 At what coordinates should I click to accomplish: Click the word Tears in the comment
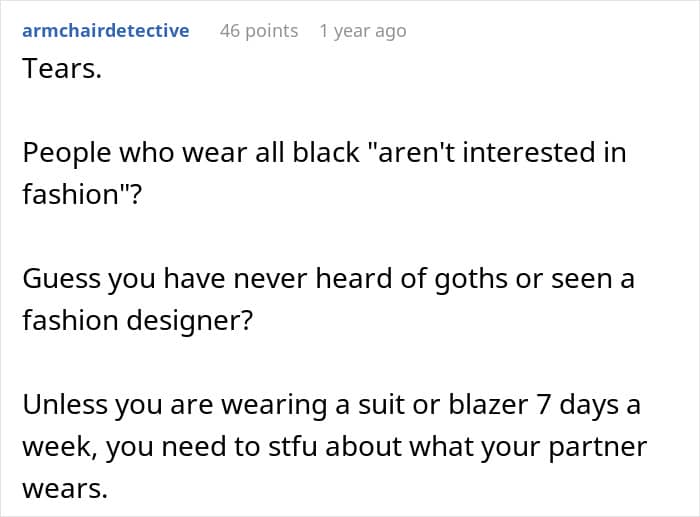tap(62, 69)
